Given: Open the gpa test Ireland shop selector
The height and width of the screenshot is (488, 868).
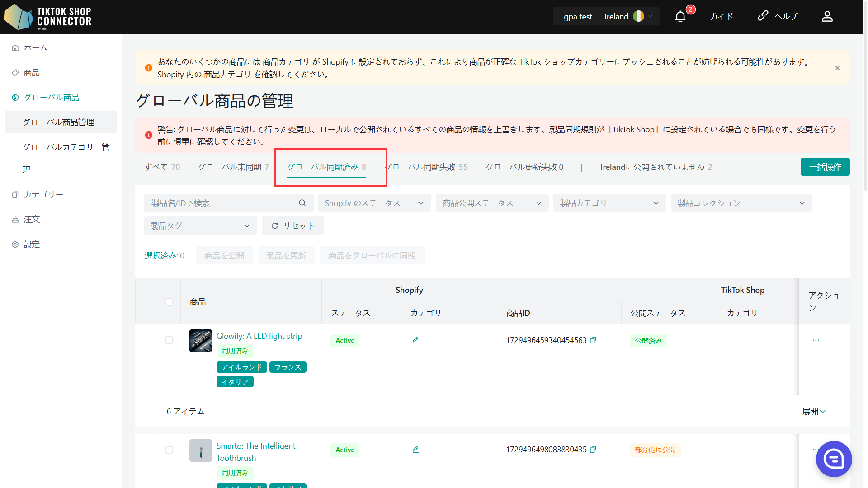Looking at the screenshot, I should click(x=606, y=17).
